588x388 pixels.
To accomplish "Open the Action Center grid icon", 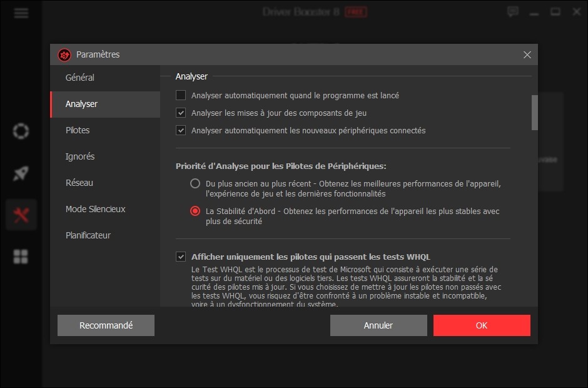I will pyautogui.click(x=21, y=257).
